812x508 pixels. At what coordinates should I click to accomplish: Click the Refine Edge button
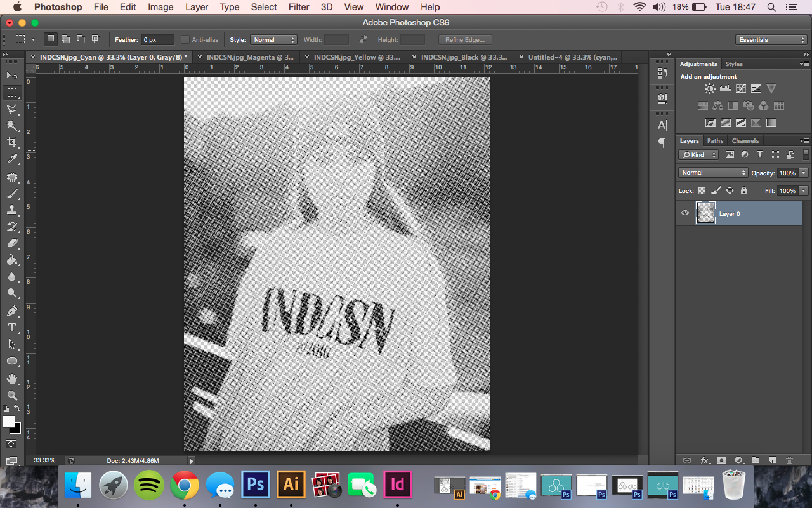465,39
